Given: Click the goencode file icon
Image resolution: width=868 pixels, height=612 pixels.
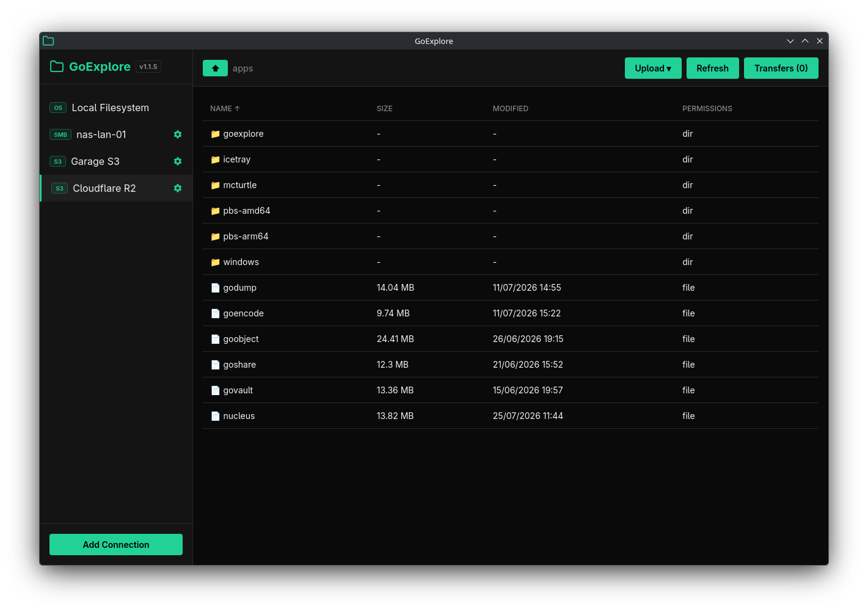Looking at the screenshot, I should (x=215, y=313).
